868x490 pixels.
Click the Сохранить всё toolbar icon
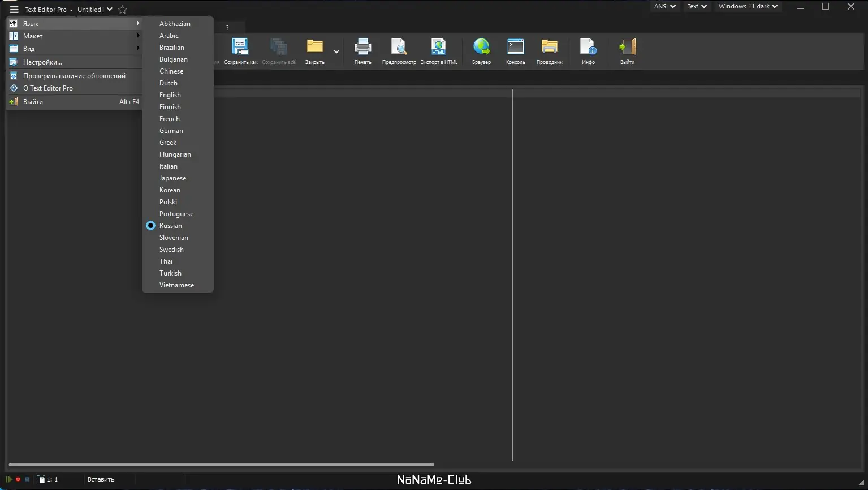pos(279,51)
